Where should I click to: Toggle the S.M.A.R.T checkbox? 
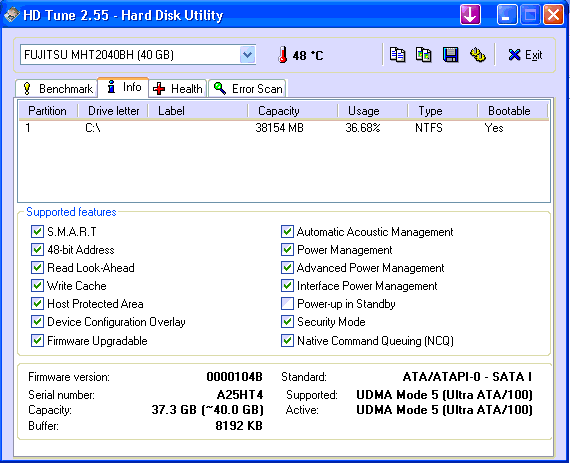37,232
